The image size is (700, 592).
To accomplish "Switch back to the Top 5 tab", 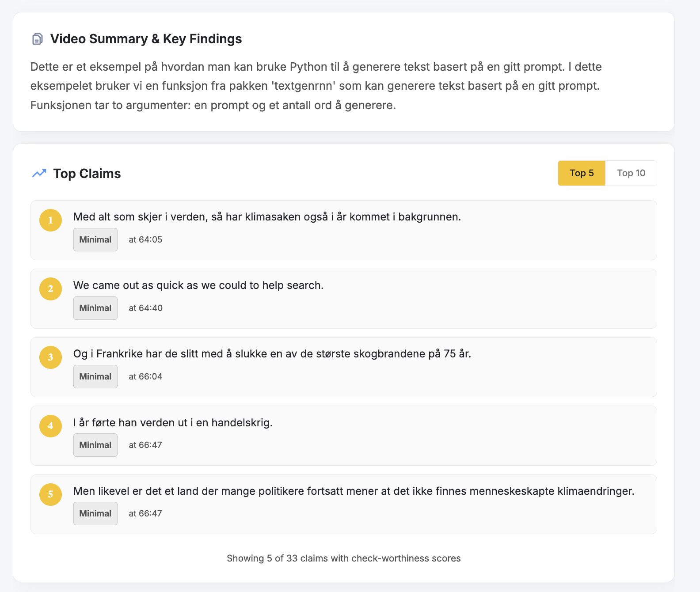I will pyautogui.click(x=581, y=173).
